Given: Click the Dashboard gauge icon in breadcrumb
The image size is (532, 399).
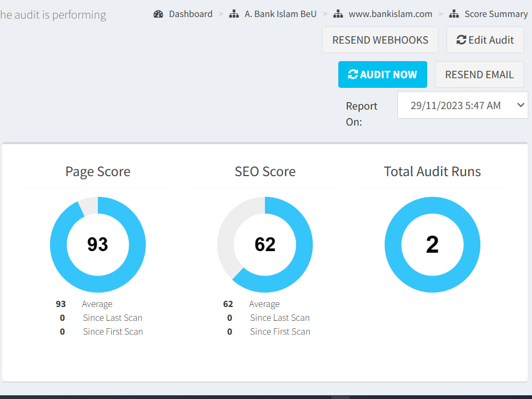Looking at the screenshot, I should point(158,14).
